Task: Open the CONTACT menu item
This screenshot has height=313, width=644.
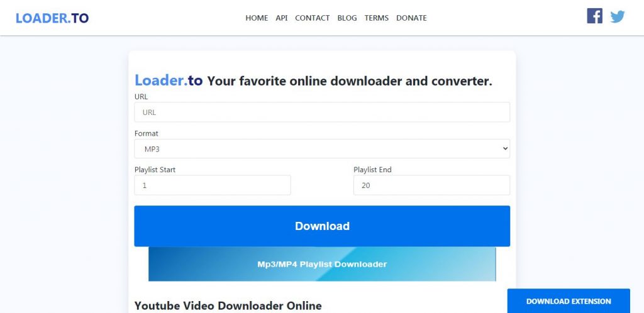Action: tap(312, 18)
